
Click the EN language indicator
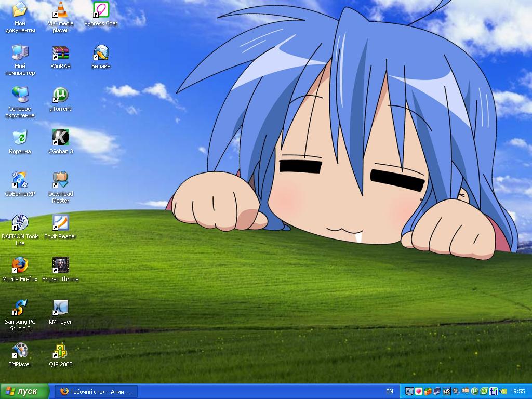[390, 392]
